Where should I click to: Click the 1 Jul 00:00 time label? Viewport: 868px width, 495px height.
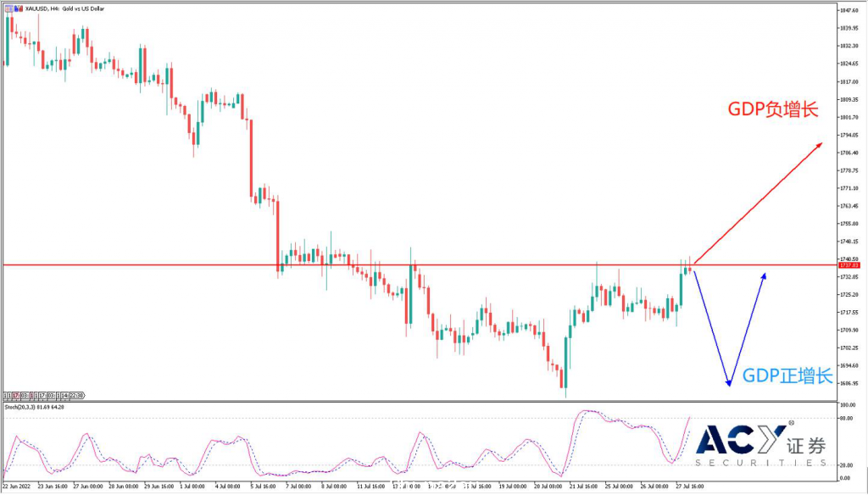[192, 487]
